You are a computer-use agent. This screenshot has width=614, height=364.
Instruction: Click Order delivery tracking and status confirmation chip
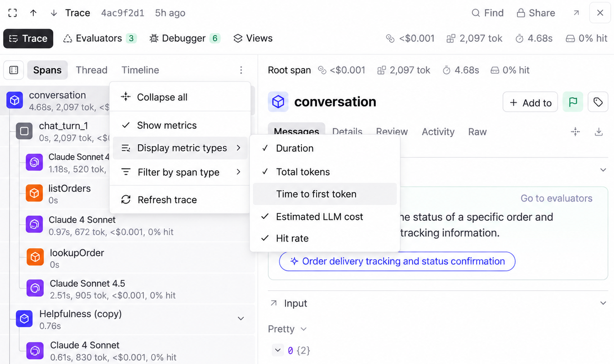[x=397, y=261]
